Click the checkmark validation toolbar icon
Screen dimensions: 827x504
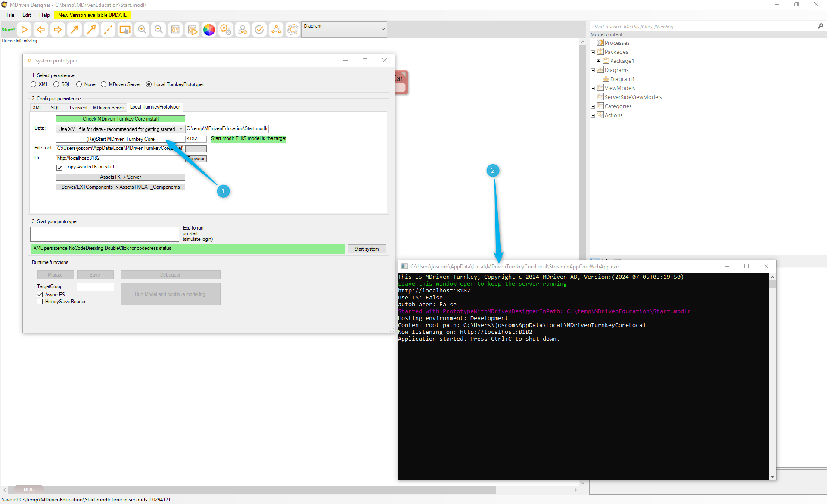pyautogui.click(x=259, y=30)
